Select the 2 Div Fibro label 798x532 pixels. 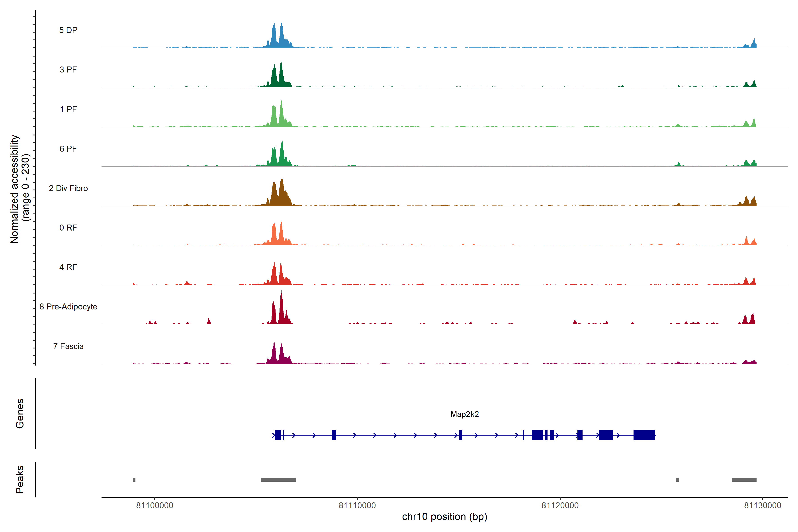click(68, 188)
